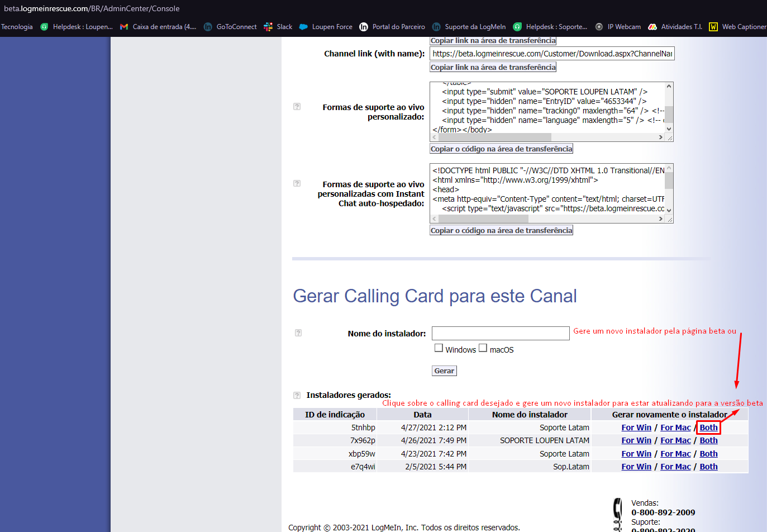Click the 7x962p referral ID cell
This screenshot has width=767, height=532.
click(x=335, y=441)
